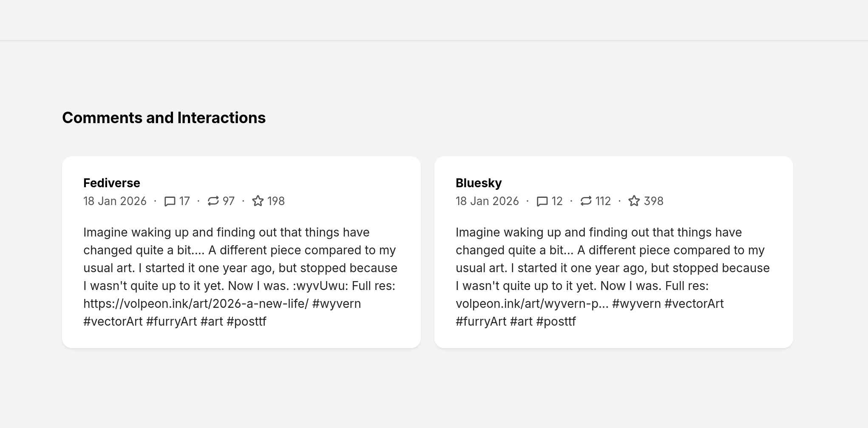Click the truncated volpeon.ink/art/wyvern-p... URL in Bluesky post
This screenshot has width=868, height=428.
532,304
